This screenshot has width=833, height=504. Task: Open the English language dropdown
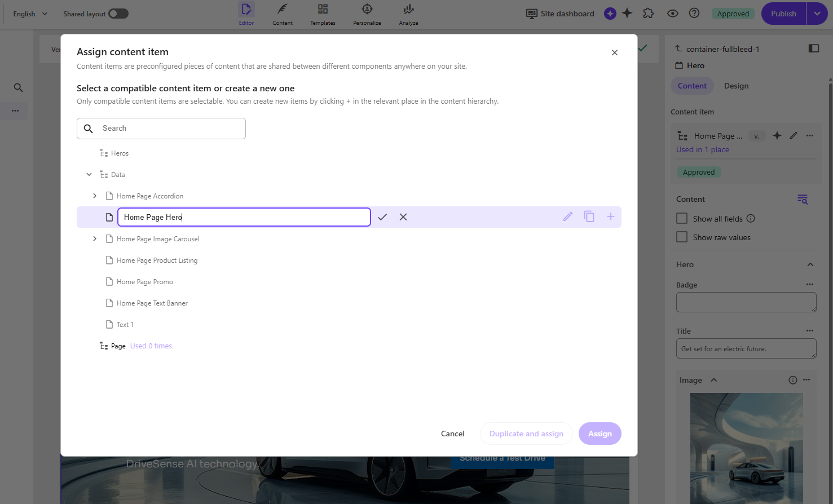click(x=29, y=13)
